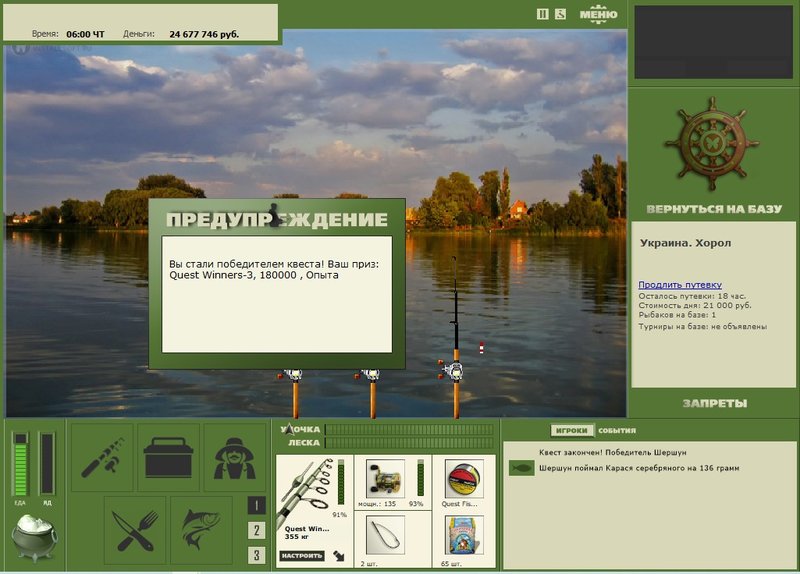
Task: Open the Меню button
Action: point(598,14)
